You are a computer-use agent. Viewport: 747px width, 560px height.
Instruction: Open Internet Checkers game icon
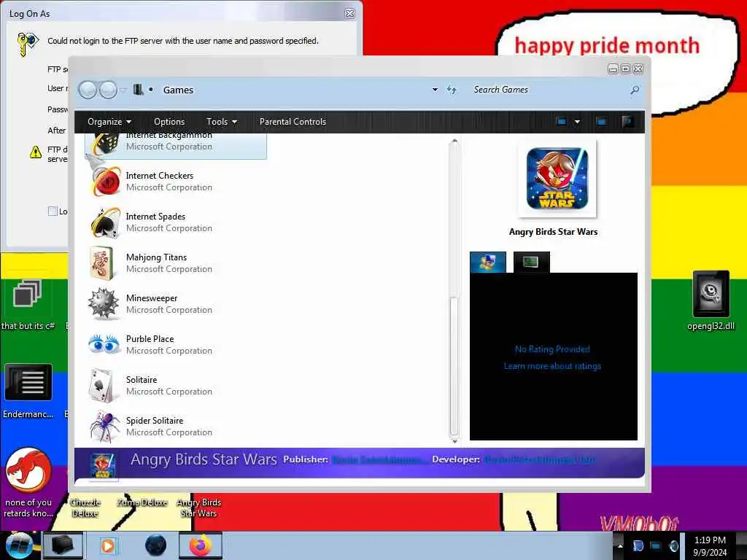[x=106, y=182]
